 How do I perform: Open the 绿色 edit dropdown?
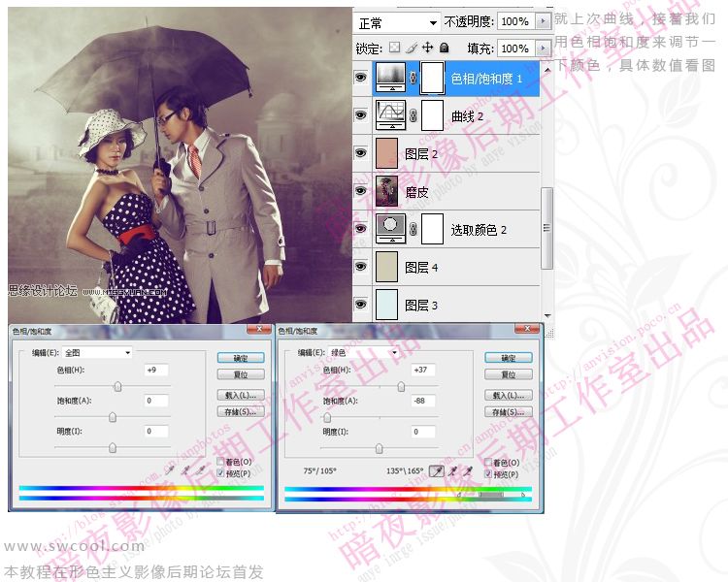[x=364, y=353]
